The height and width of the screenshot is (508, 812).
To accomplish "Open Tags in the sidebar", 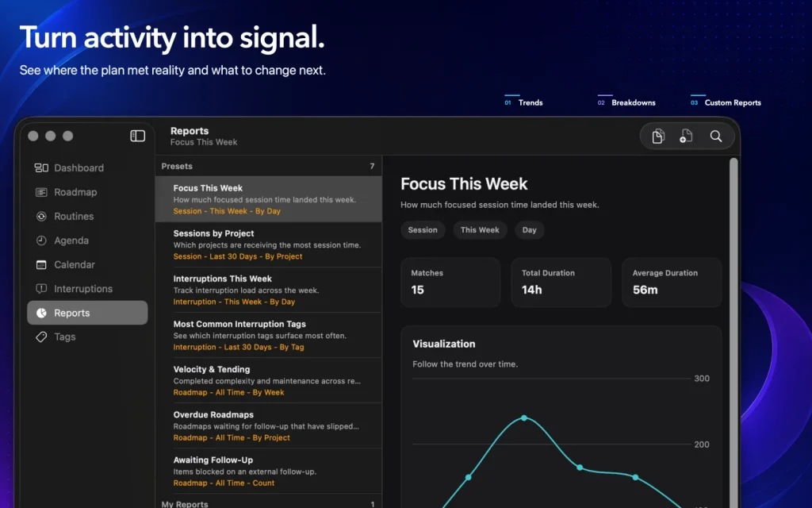I will point(87,337).
